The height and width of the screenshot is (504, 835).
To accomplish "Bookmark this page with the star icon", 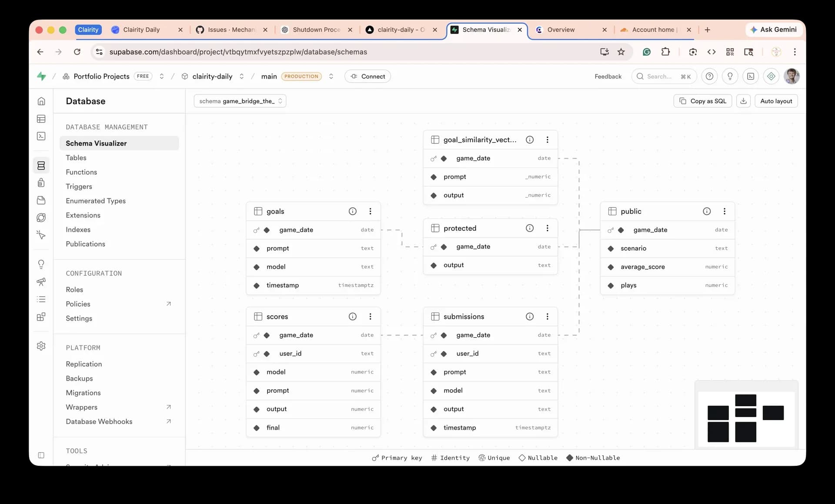I will 621,52.
